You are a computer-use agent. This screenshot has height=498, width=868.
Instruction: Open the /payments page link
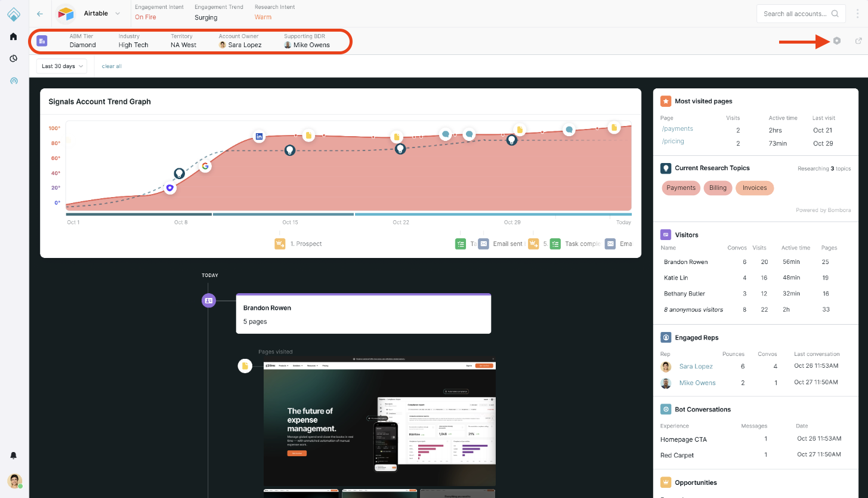tap(677, 128)
